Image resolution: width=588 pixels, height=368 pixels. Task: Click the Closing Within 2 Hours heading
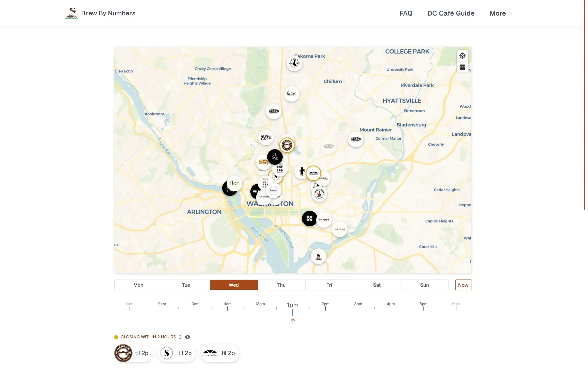coord(148,337)
